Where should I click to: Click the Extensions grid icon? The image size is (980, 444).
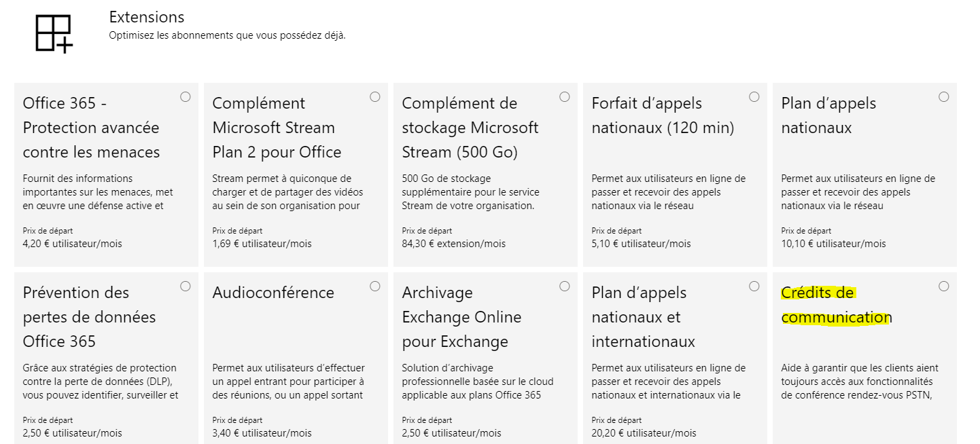pyautogui.click(x=54, y=31)
